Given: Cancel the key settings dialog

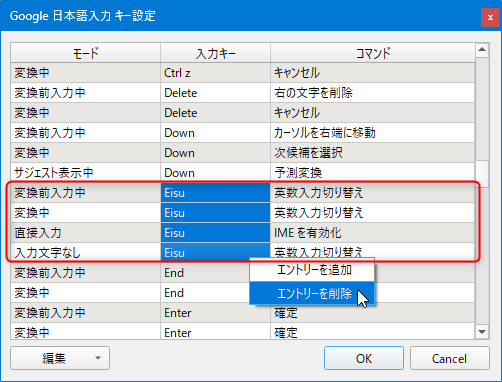Looking at the screenshot, I should pyautogui.click(x=449, y=358).
